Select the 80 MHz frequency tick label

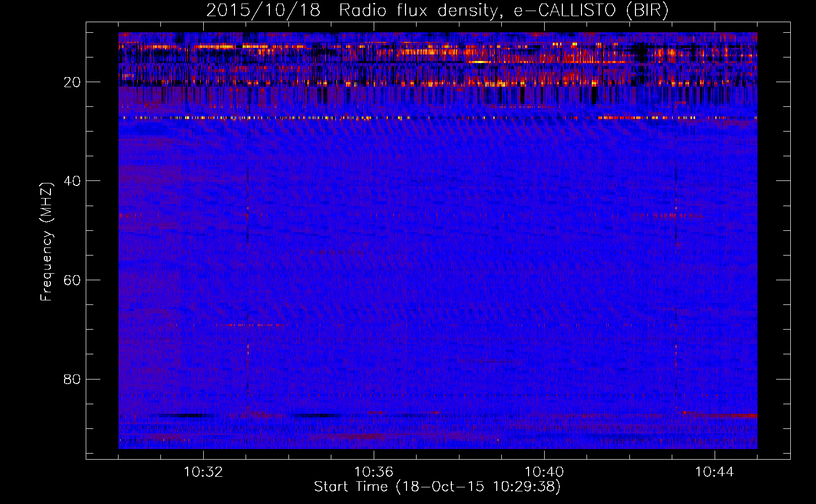point(73,379)
